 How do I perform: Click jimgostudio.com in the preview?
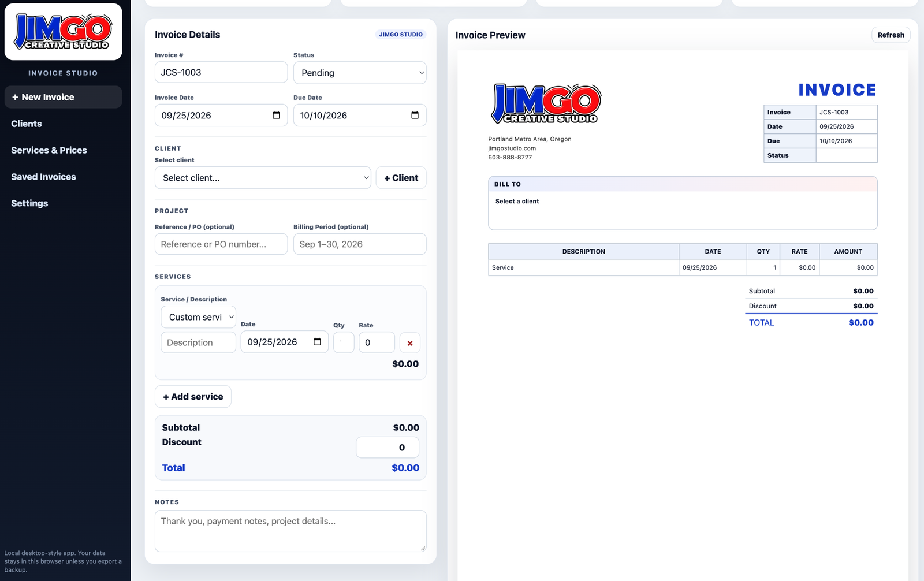coord(512,148)
